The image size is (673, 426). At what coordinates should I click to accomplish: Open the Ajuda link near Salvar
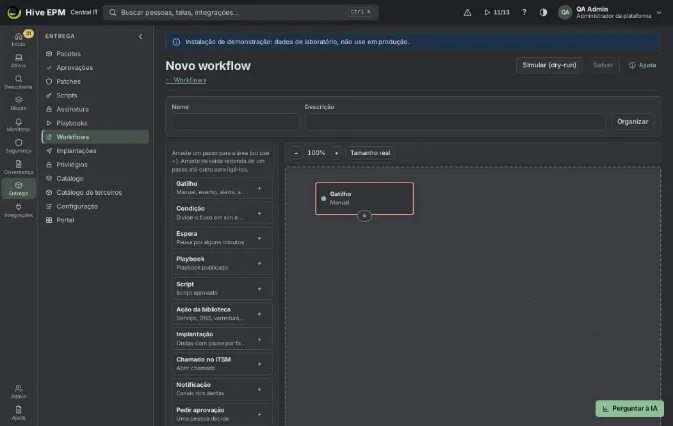click(643, 65)
